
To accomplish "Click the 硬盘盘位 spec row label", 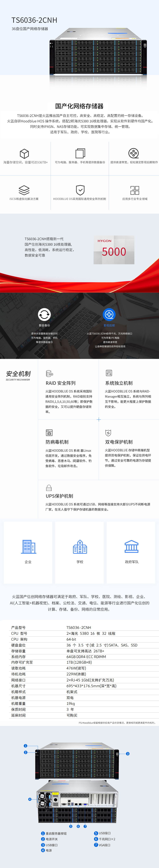I will (18, 645).
